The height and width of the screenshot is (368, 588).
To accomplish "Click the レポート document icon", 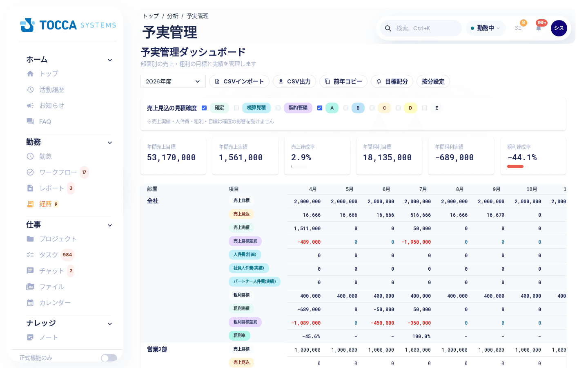I will coord(30,188).
